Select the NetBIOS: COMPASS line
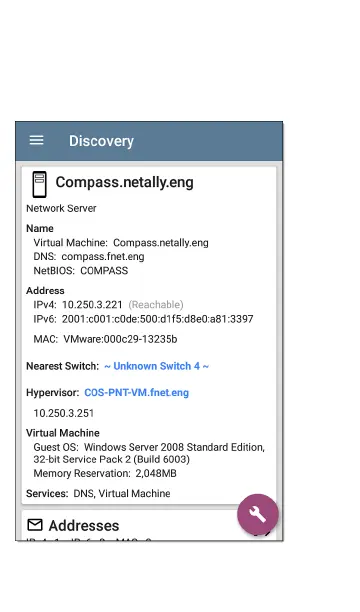 (81, 271)
